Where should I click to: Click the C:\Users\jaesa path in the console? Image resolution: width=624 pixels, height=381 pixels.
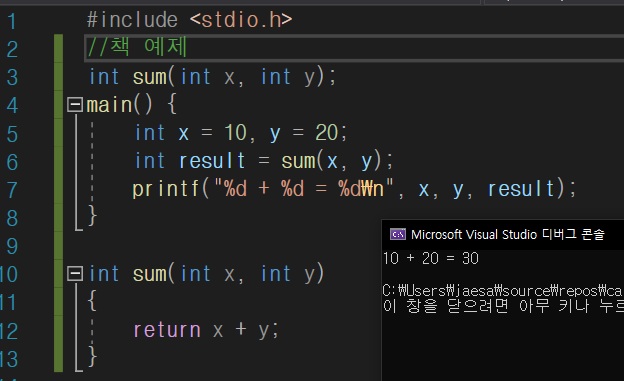[x=503, y=291]
